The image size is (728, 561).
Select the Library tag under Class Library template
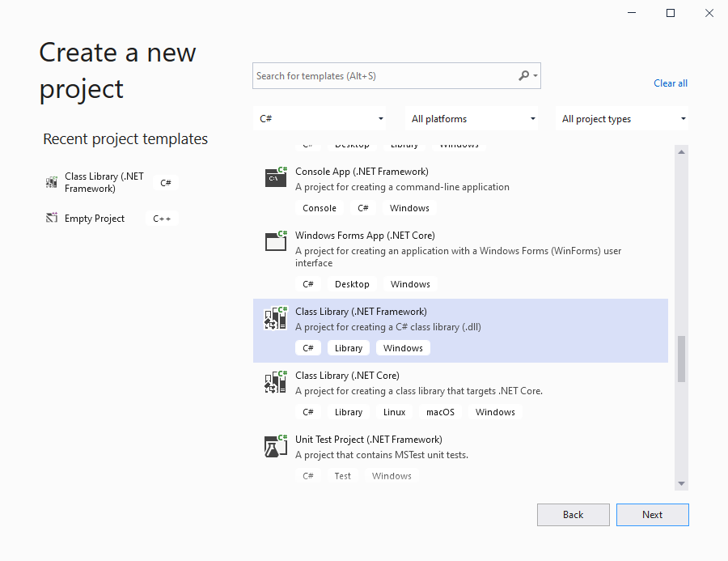coord(348,347)
